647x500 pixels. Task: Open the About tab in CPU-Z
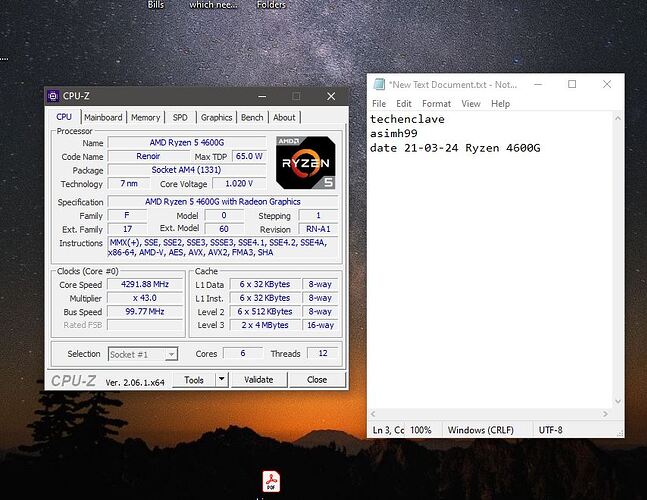click(x=284, y=118)
